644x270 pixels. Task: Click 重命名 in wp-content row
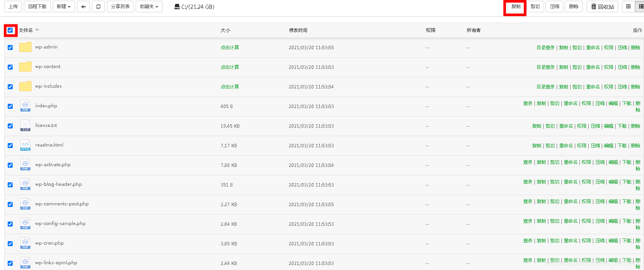coord(593,67)
